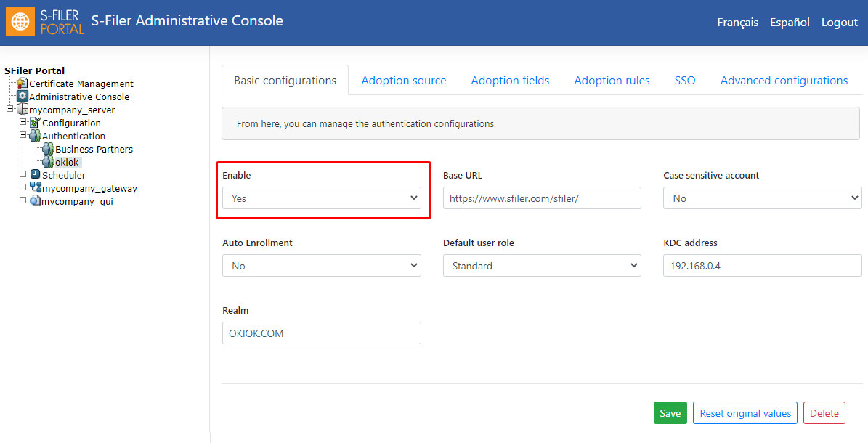Select Authentication in the tree

click(x=73, y=136)
